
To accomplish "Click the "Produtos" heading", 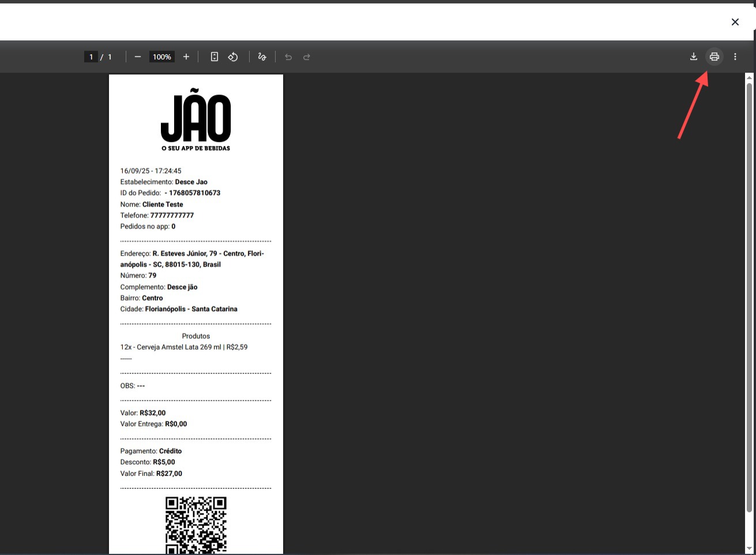I will point(196,336).
